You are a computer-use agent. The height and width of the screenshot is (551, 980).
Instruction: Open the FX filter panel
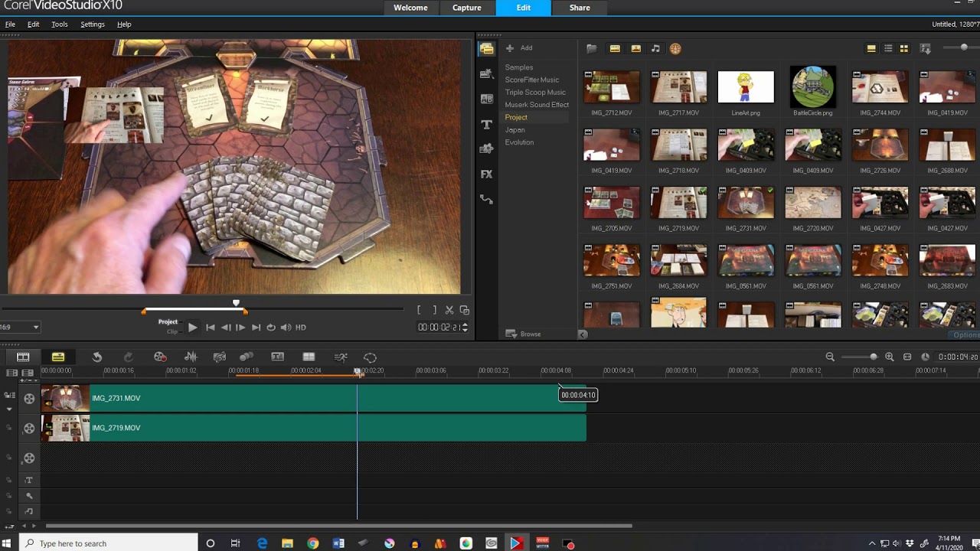point(486,174)
